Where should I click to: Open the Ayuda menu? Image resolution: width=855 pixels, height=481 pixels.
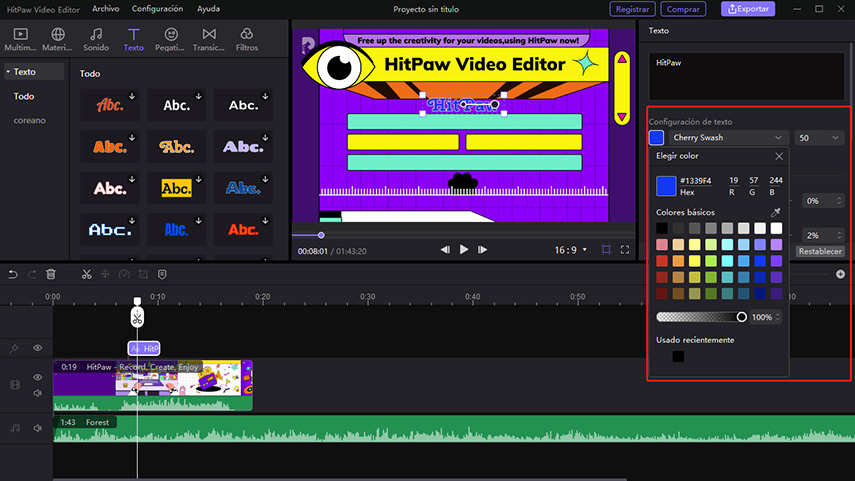tap(208, 9)
